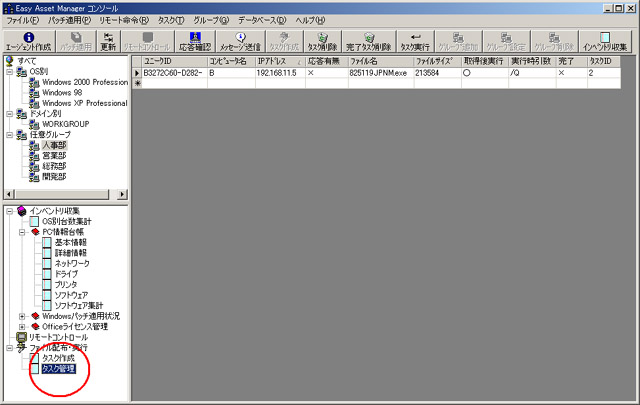Sort by the IPアドレス column header
640x405 pixels.
(280, 61)
